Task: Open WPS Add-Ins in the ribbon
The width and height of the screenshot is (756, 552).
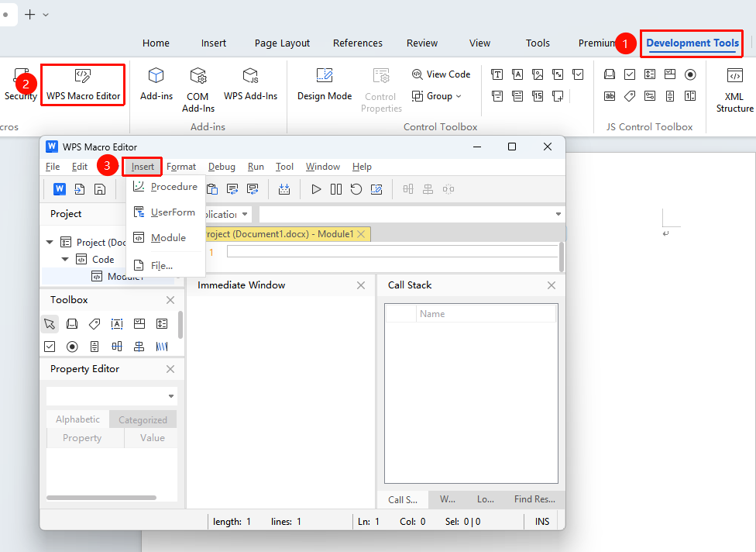Action: (250, 85)
